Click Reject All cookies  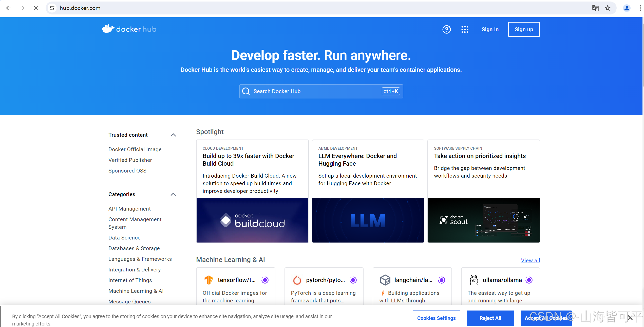point(490,318)
